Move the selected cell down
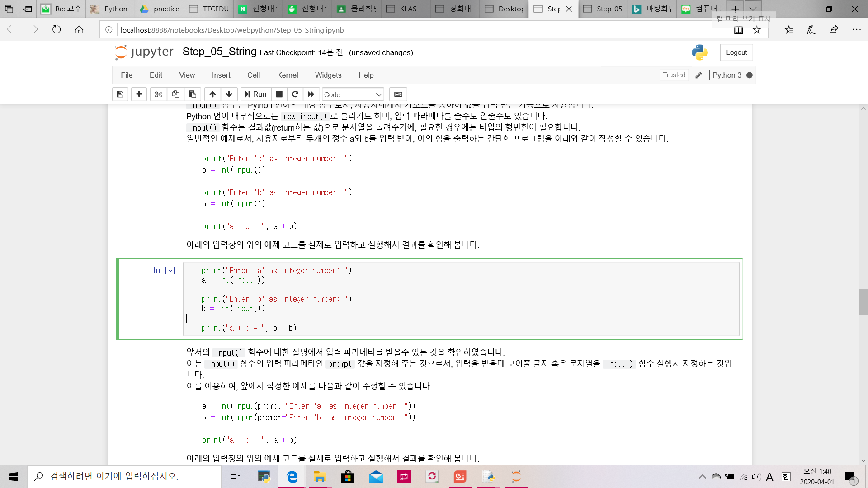 click(229, 94)
